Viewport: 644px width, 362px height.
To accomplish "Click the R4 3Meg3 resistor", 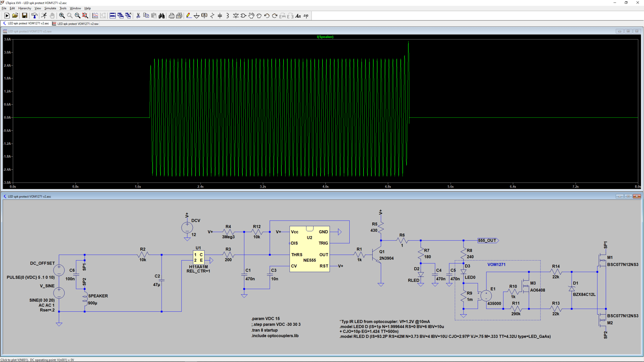I will pos(228,232).
